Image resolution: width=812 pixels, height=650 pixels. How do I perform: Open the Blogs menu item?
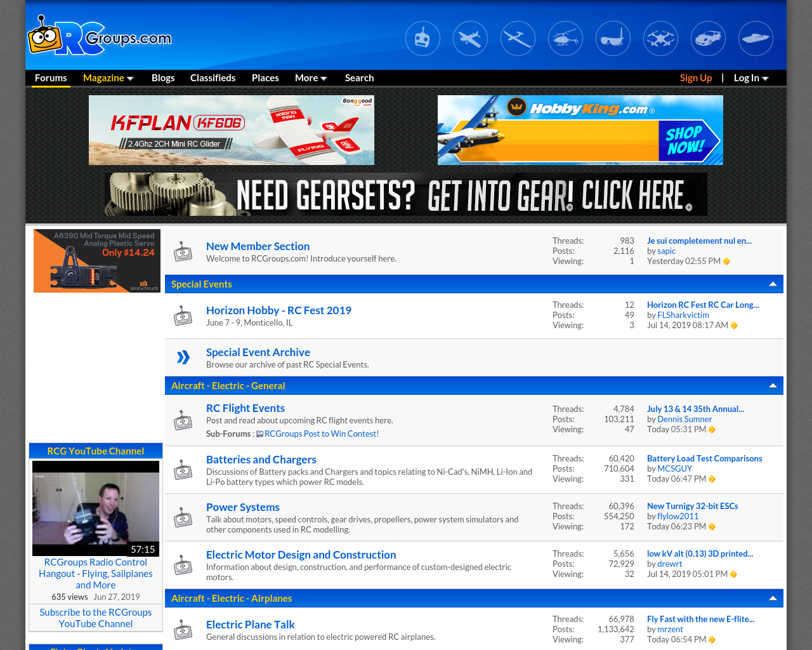point(163,77)
